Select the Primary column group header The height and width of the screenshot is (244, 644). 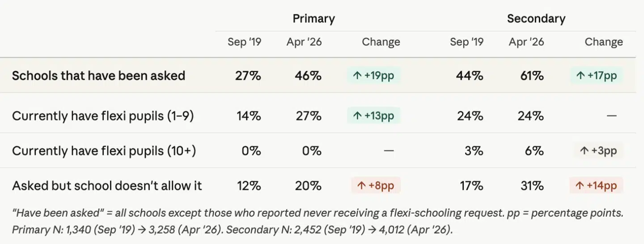[x=314, y=19]
